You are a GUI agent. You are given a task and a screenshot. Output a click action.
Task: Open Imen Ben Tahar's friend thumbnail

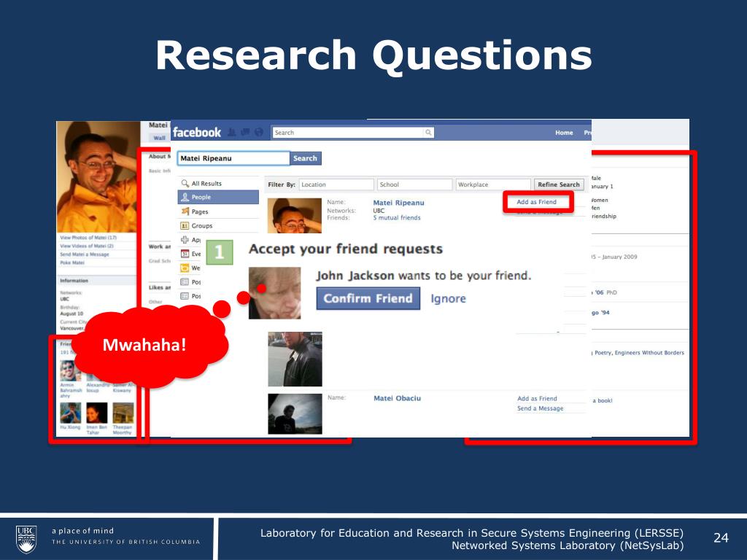[x=97, y=413]
